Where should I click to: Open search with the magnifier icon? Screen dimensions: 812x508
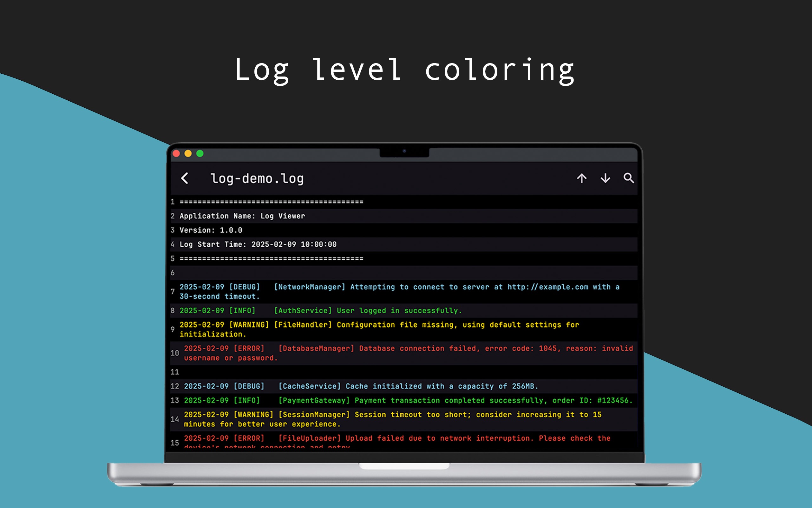629,178
